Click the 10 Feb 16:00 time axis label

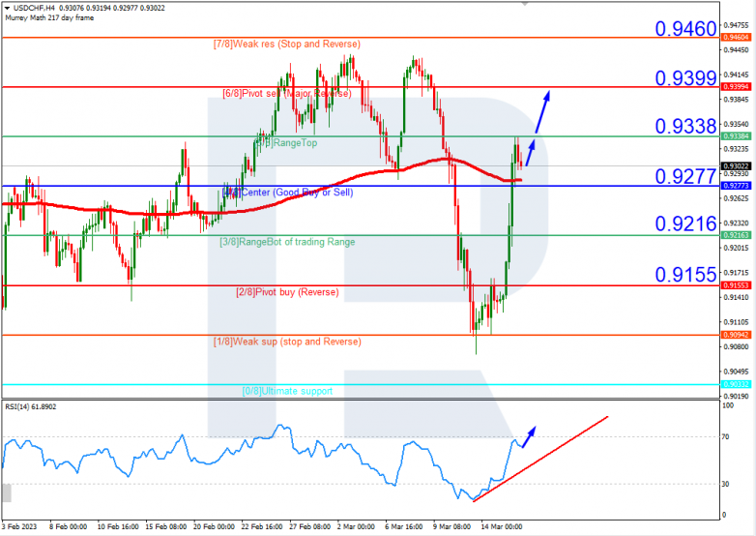tap(118, 526)
